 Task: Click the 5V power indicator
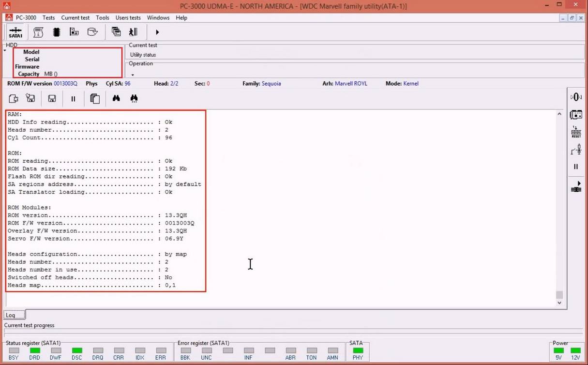point(559,350)
